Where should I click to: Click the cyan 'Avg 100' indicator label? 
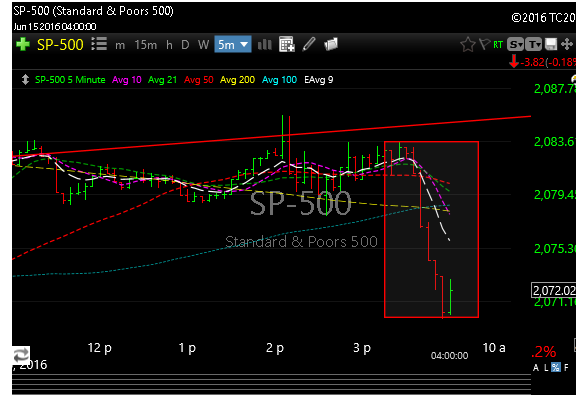[279, 80]
